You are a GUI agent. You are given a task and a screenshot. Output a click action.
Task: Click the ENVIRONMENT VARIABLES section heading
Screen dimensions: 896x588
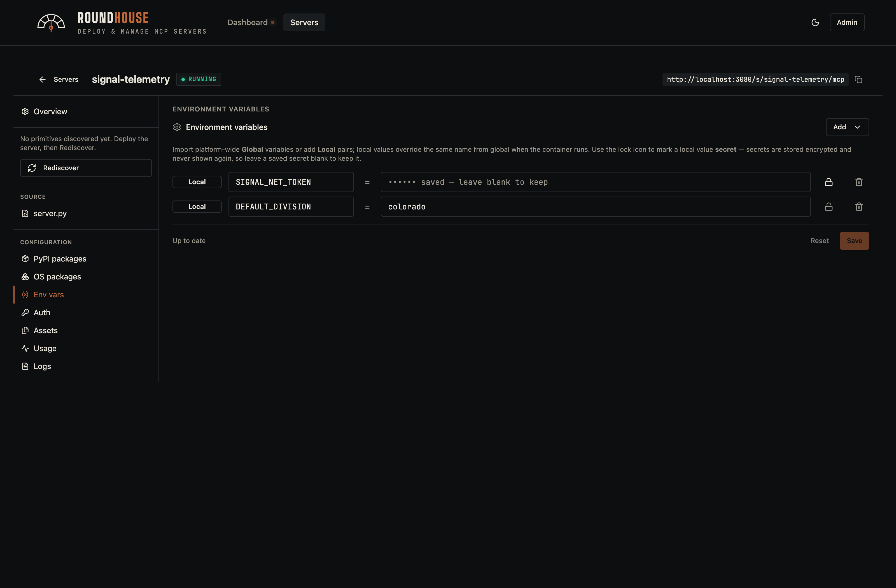221,109
